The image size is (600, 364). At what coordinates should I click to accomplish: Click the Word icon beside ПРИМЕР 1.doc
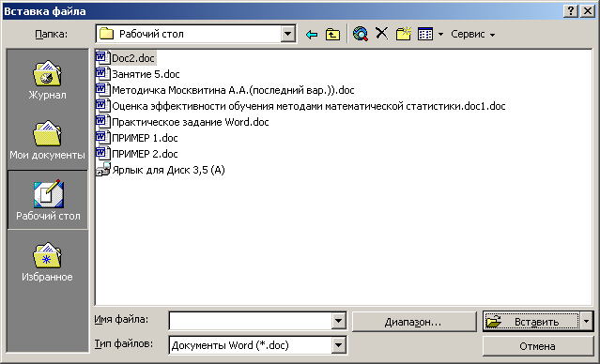pos(102,137)
